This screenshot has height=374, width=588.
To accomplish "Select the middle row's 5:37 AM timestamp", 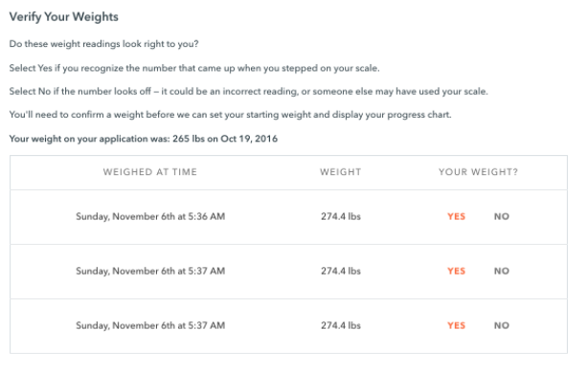I will (x=150, y=271).
